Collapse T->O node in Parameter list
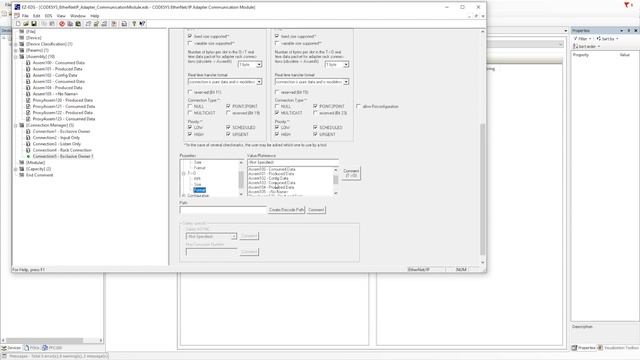This screenshot has width=640, height=360. click(184, 173)
